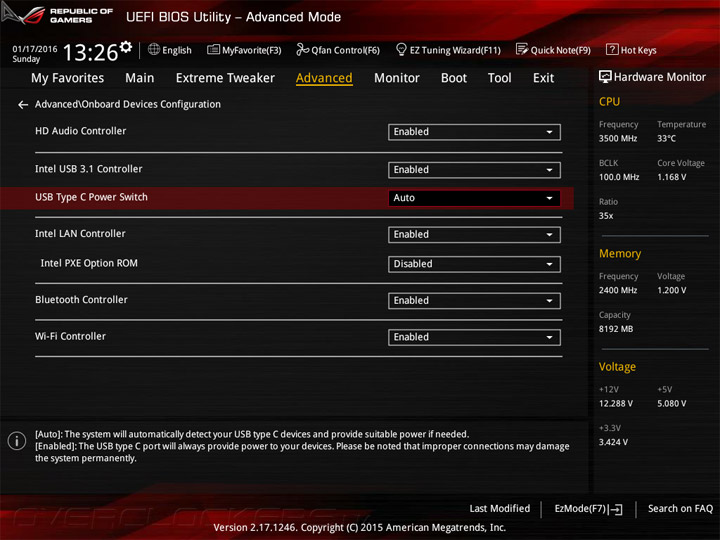This screenshot has height=540, width=720.
Task: Select the Advanced tab
Action: (x=324, y=78)
